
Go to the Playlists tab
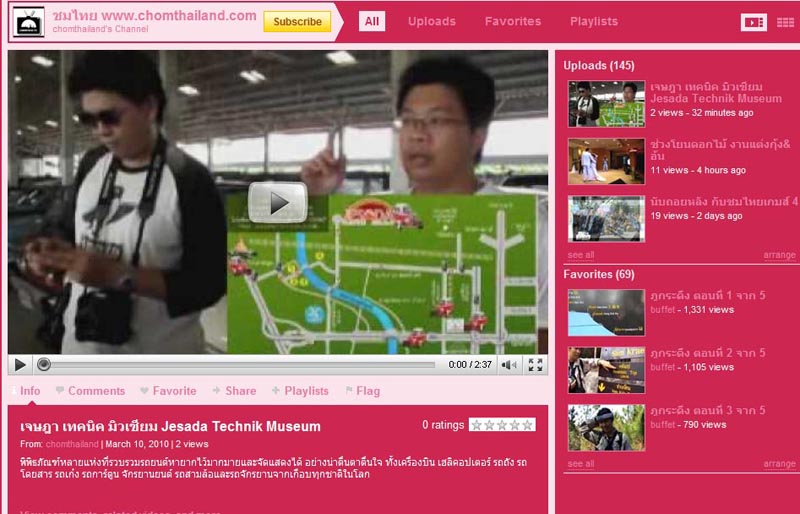[x=594, y=21]
